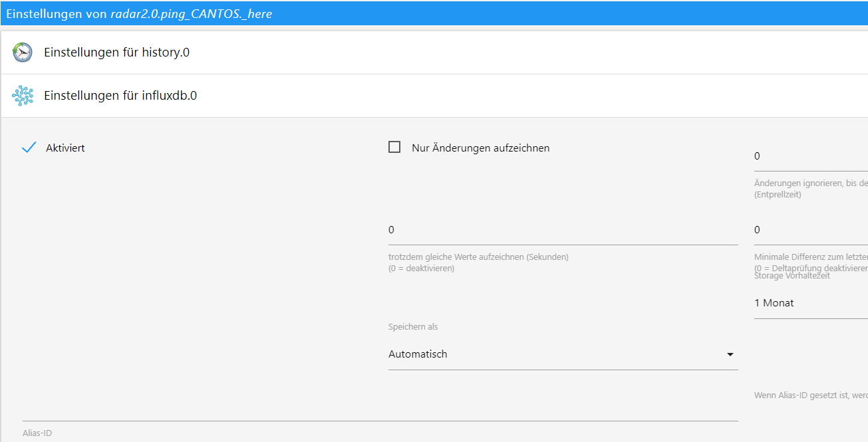Toggle the Aktiviert label for influxdb.0
The image size is (868, 442).
coord(65,148)
